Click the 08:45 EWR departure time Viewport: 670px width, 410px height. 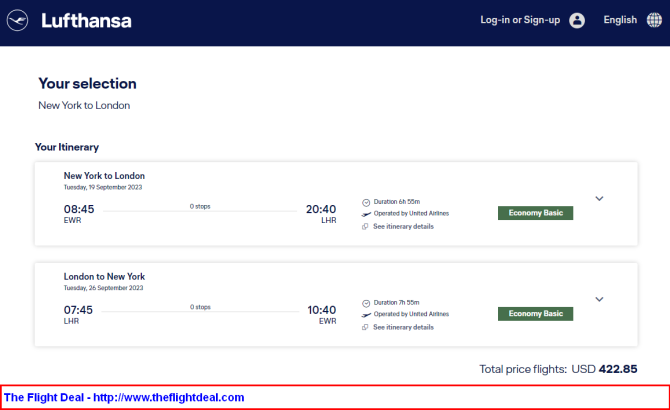[x=79, y=209]
